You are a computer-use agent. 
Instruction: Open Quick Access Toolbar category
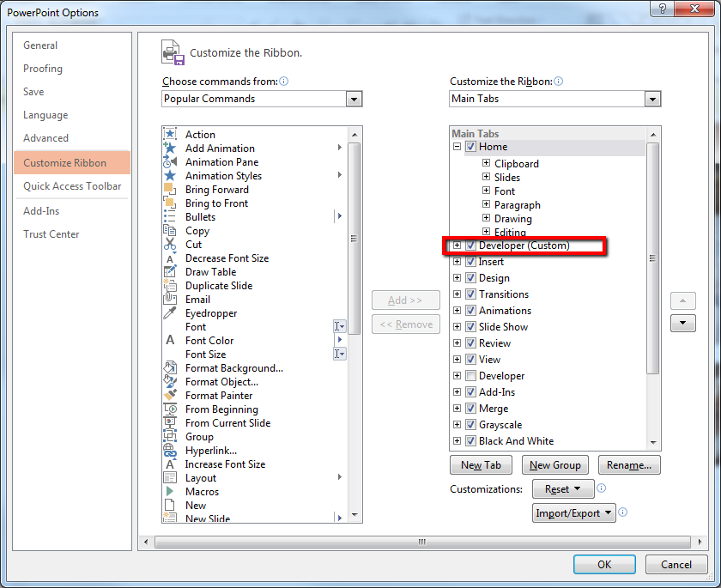[x=72, y=186]
